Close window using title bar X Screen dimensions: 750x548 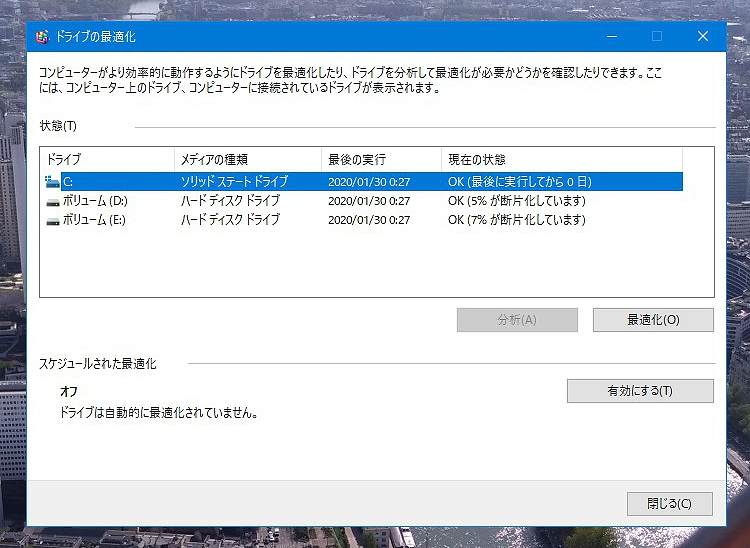tap(703, 36)
